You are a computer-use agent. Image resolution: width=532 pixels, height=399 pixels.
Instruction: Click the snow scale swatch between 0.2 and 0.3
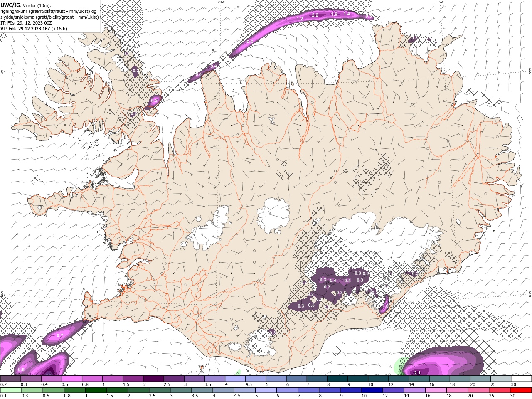[x=10, y=379]
